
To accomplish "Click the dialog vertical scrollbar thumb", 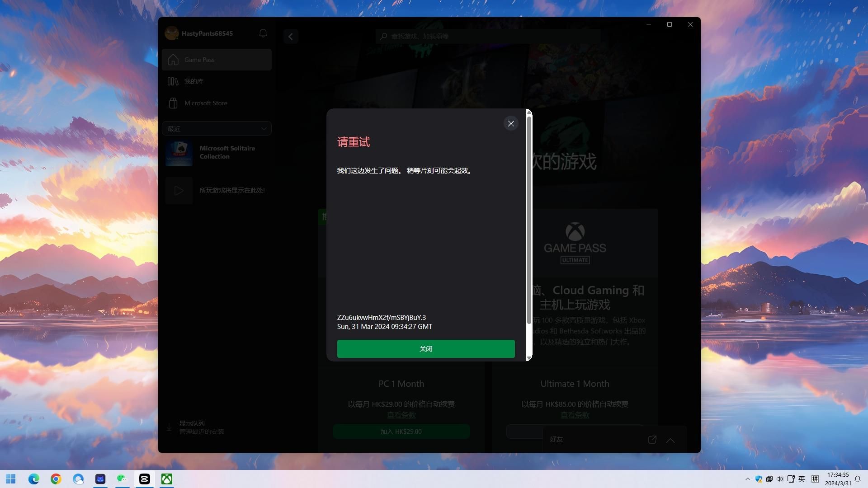I will coord(529,220).
